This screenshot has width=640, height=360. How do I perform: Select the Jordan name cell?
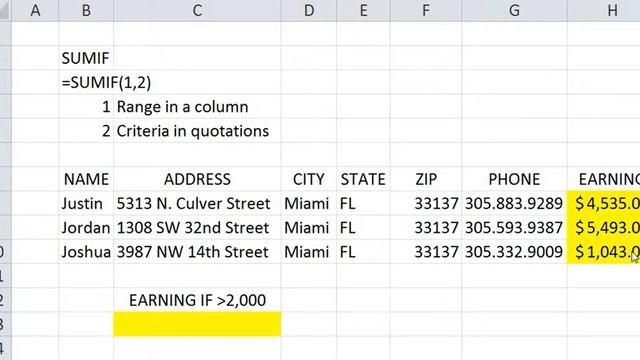pyautogui.click(x=86, y=227)
